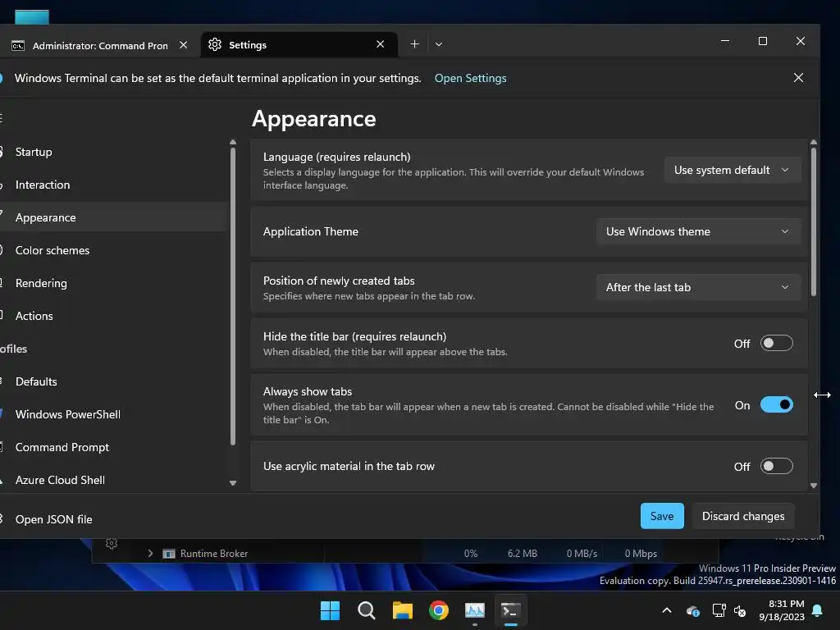Open the new-tab profile dropdown chevron
This screenshot has width=840, height=630.
tap(439, 44)
